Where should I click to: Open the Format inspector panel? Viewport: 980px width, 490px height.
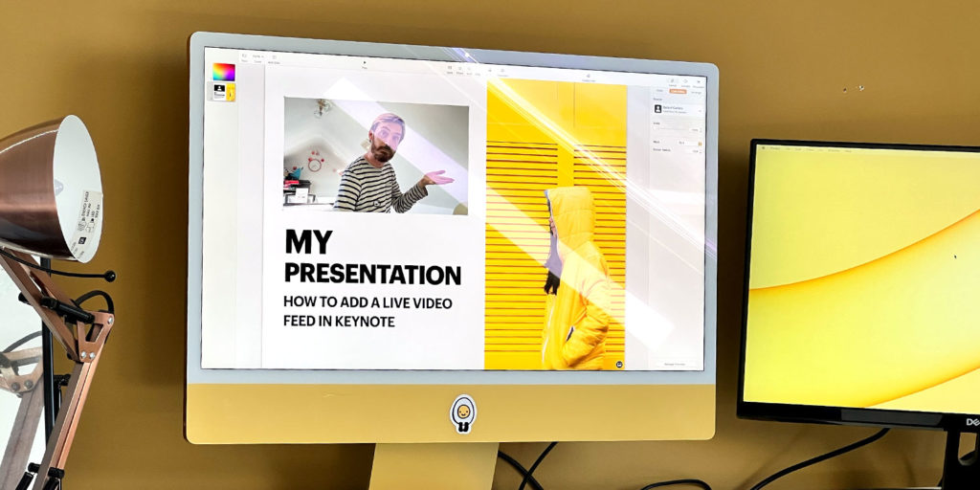point(673,82)
